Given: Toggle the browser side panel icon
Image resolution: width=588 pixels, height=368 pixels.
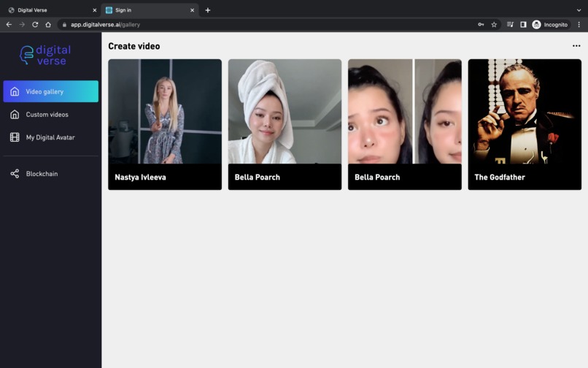Looking at the screenshot, I should 523,24.
